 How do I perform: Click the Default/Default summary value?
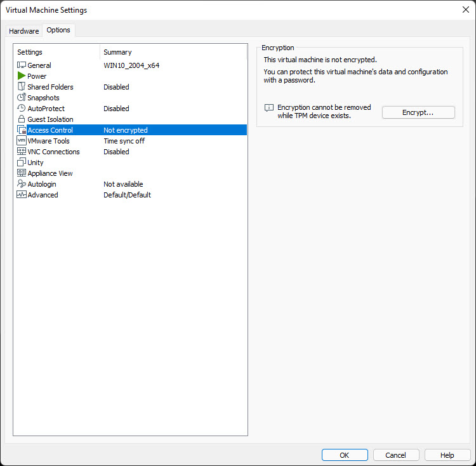pos(127,195)
